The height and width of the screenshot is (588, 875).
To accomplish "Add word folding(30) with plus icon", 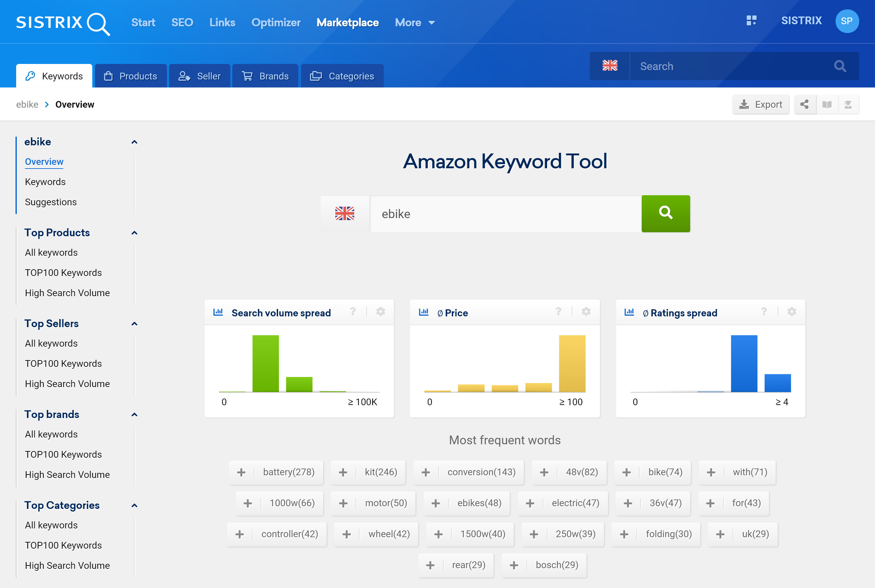I will coord(624,534).
